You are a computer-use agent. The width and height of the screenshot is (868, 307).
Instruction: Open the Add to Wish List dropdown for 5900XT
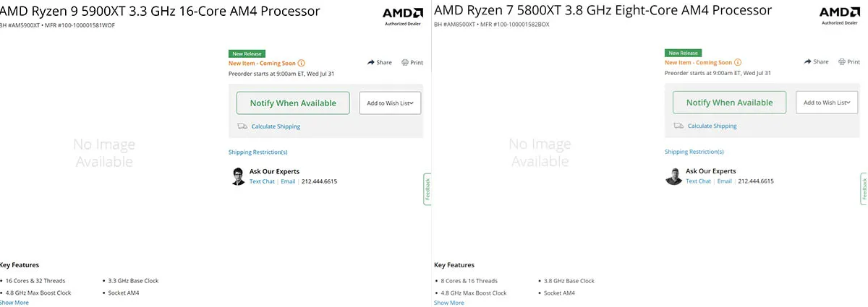point(390,103)
